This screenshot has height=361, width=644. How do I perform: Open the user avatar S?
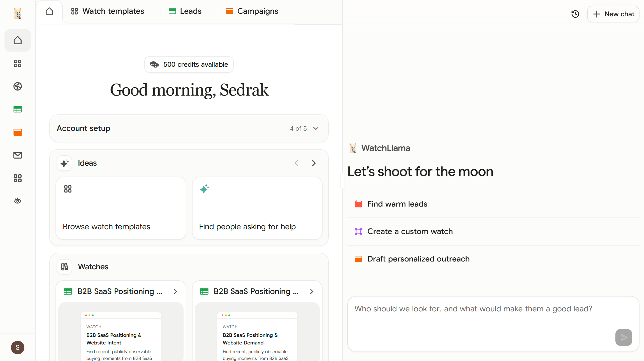(x=18, y=348)
